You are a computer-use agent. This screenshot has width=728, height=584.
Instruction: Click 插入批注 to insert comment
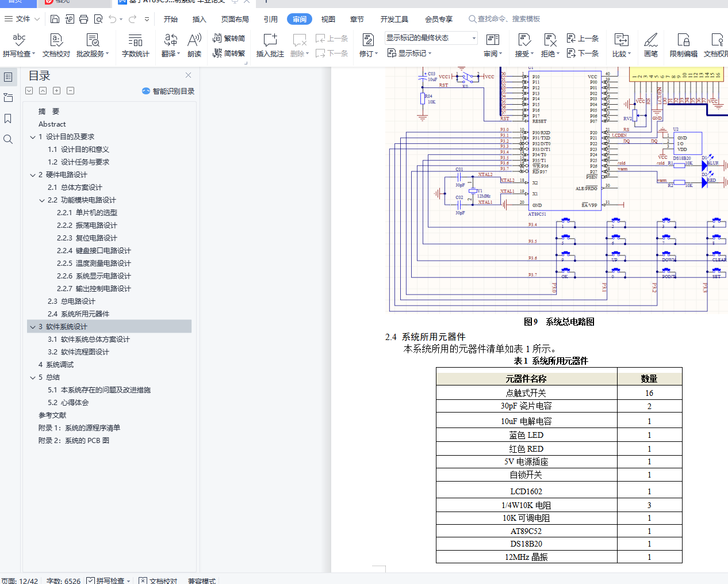tap(270, 45)
